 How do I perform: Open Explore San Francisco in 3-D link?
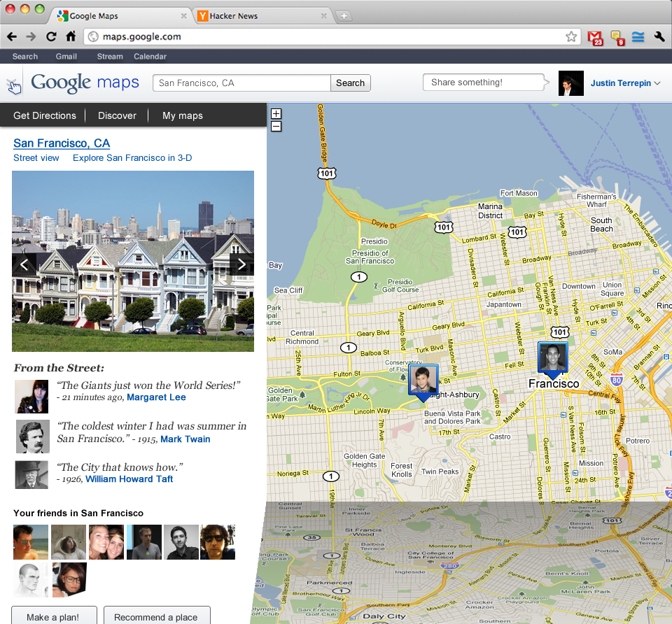click(x=132, y=158)
